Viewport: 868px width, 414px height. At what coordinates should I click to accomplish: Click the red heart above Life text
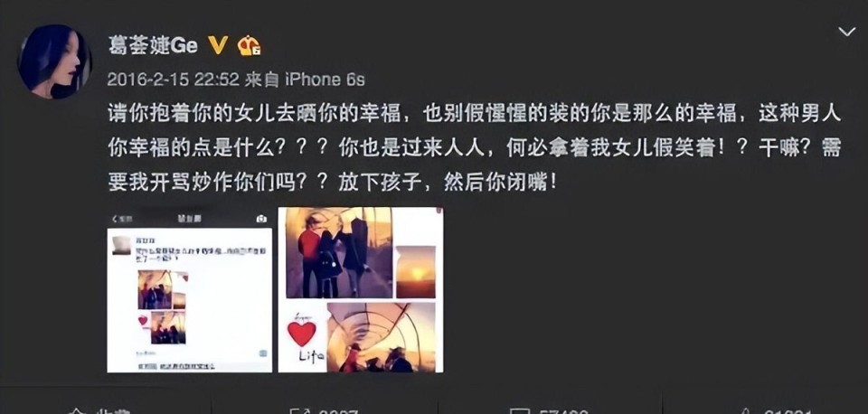(x=302, y=334)
